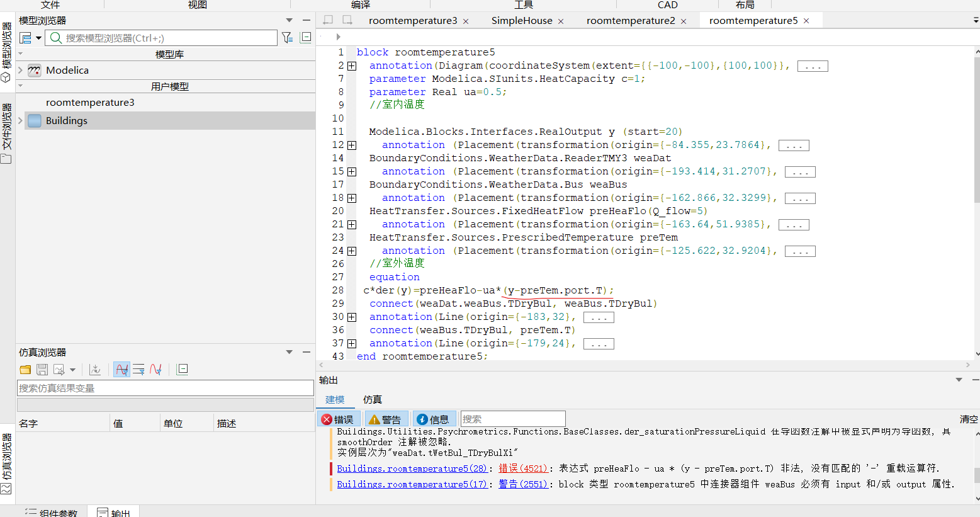Collapse the 模型库 section
Viewport: 980px width, 517px height.
[x=20, y=54]
